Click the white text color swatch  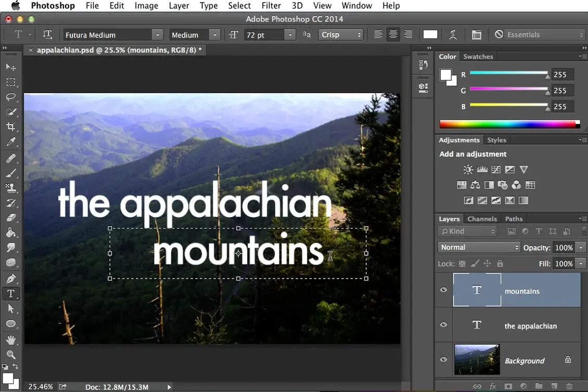[x=430, y=34]
